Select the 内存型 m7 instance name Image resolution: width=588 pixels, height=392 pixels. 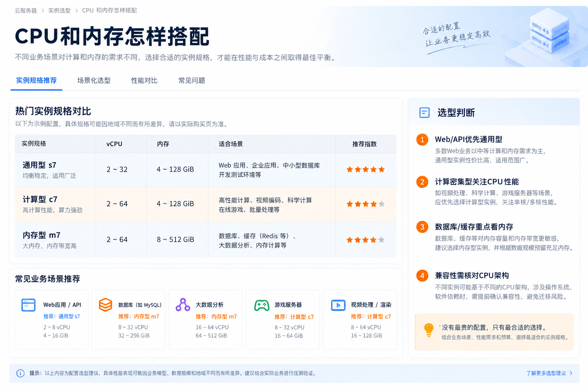(x=41, y=235)
